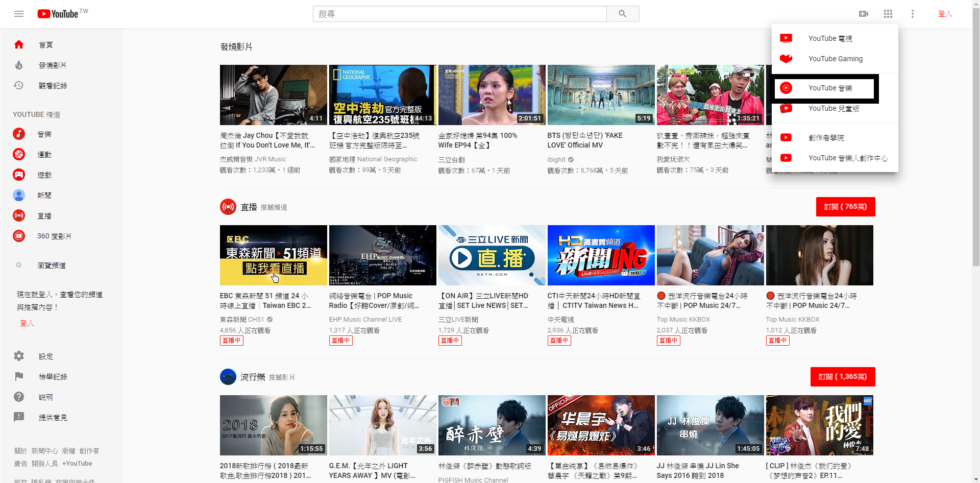This screenshot has height=483, width=980.
Task: Select the Music (音樂) channel icon
Action: point(19,134)
